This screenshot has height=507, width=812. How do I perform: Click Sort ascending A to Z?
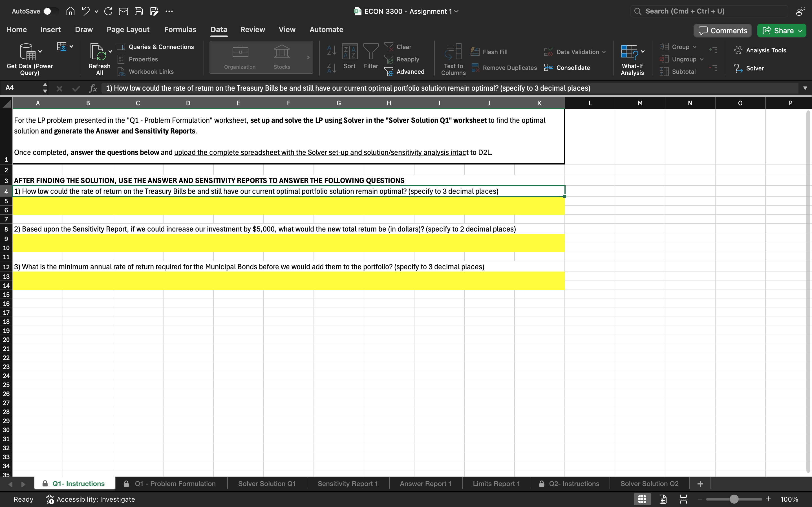pos(331,51)
